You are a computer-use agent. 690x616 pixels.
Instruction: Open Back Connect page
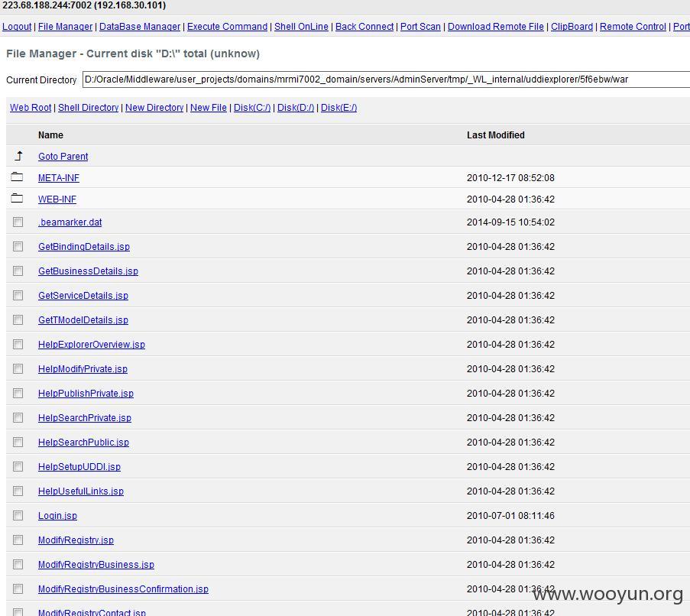pyautogui.click(x=364, y=27)
